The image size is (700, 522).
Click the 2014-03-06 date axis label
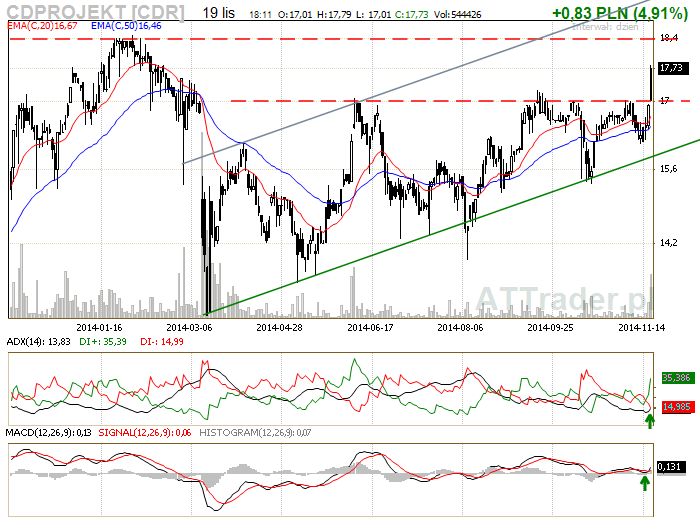[x=189, y=328]
